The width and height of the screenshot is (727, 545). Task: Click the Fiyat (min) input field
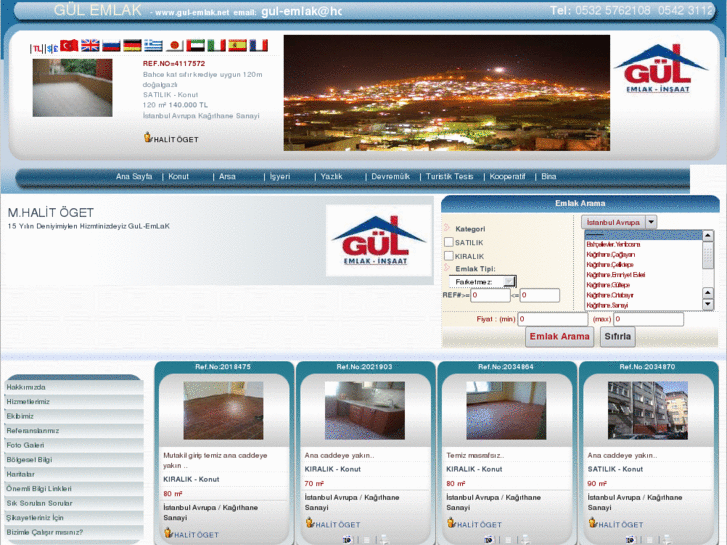point(553,319)
